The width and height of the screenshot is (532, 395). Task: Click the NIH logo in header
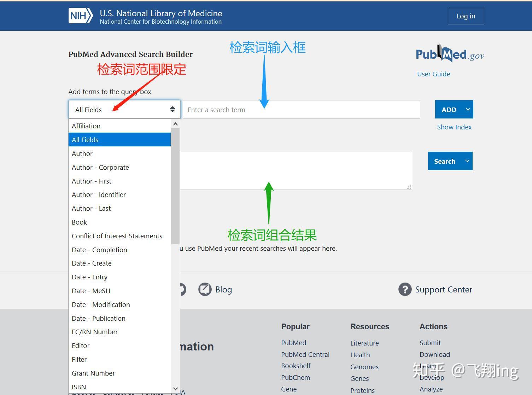click(x=81, y=16)
